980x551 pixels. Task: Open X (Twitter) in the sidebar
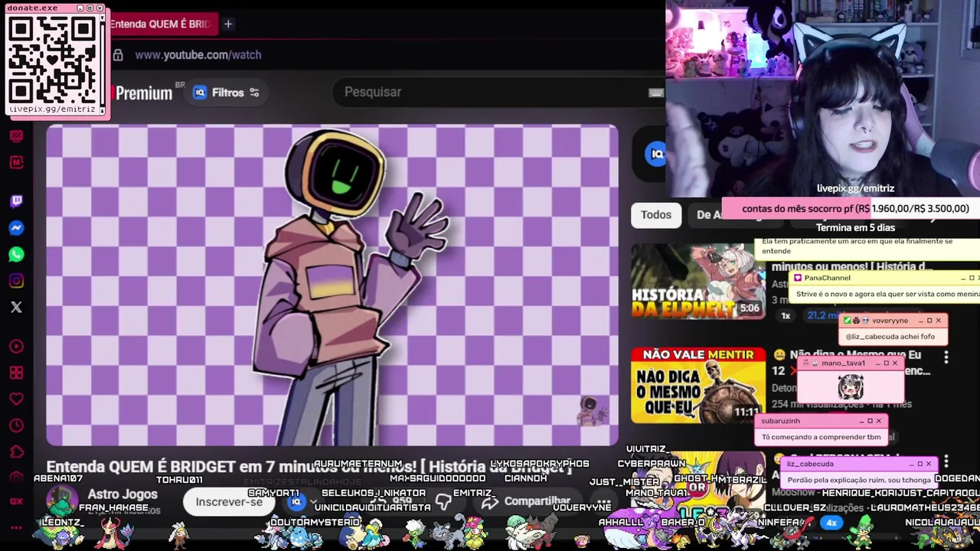(16, 308)
